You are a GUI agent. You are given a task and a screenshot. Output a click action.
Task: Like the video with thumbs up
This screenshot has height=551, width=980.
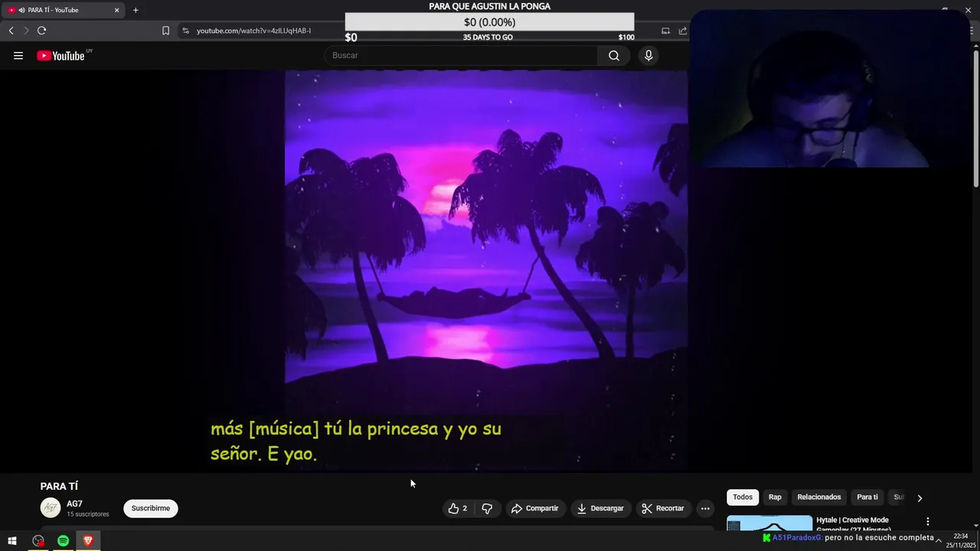[x=458, y=508]
